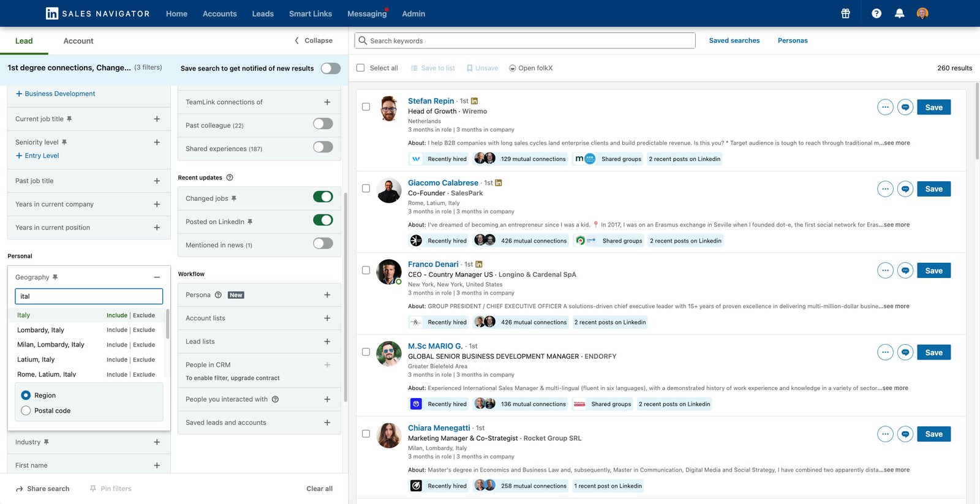Click the Search keywords field
The image size is (980, 504).
pos(525,40)
